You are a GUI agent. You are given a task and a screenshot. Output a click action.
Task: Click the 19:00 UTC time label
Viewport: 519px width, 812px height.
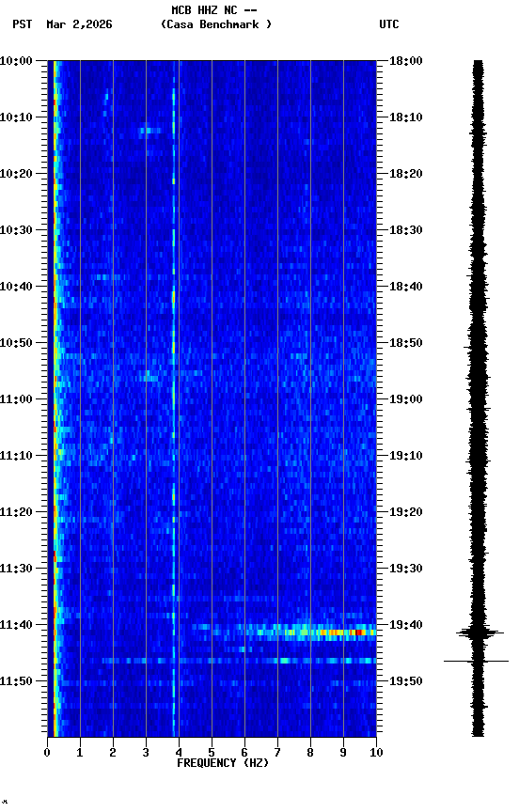(x=406, y=399)
